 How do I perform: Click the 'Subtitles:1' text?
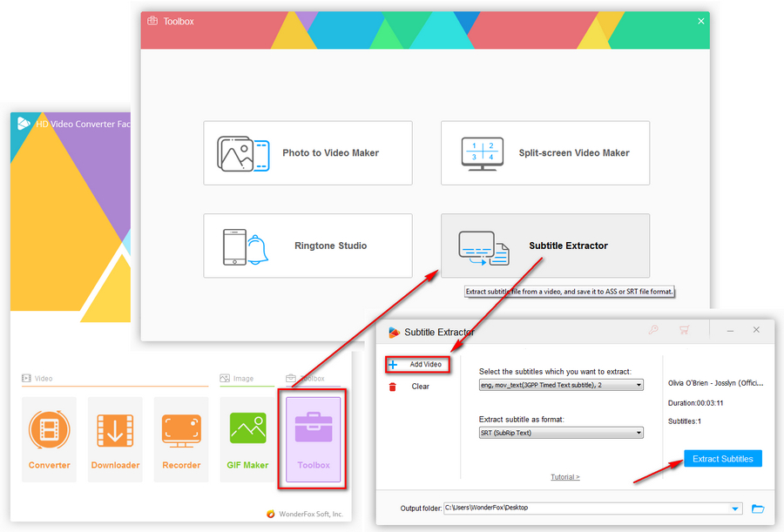coord(685,421)
